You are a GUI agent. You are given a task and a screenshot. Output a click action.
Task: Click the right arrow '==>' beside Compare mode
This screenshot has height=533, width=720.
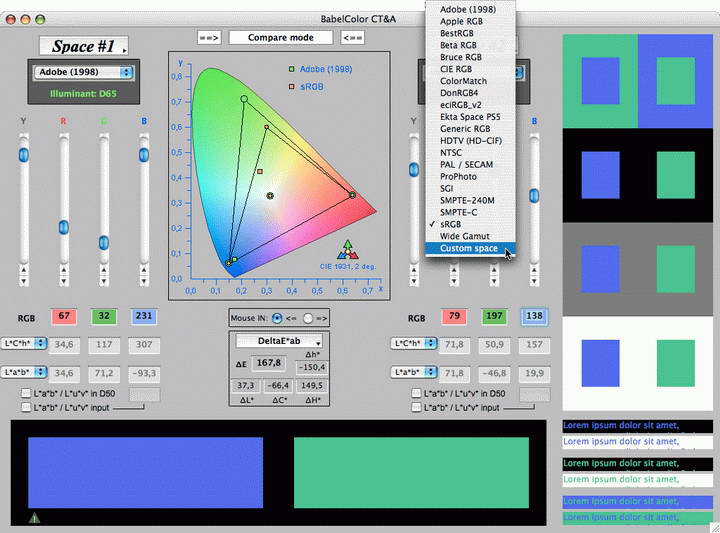[209, 38]
